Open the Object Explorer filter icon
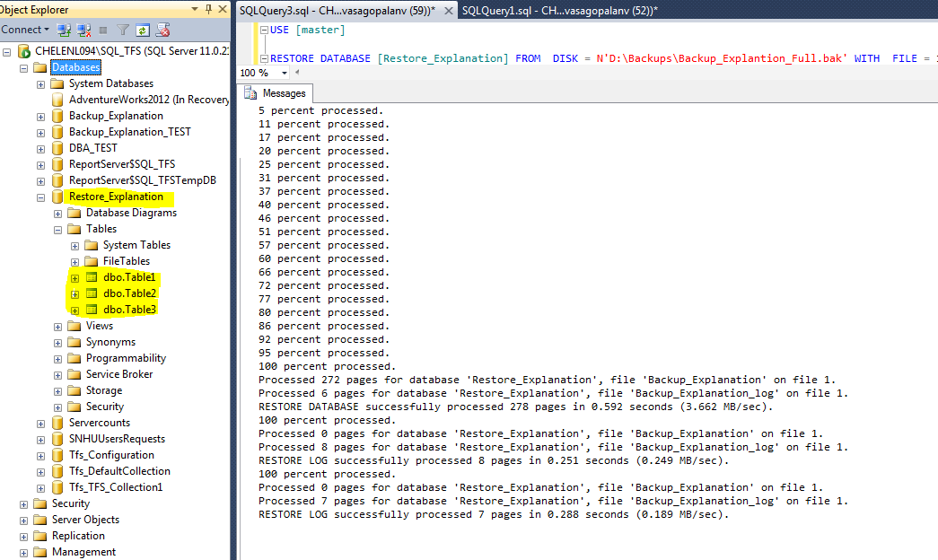Screen dimensions: 938x560 123,29
